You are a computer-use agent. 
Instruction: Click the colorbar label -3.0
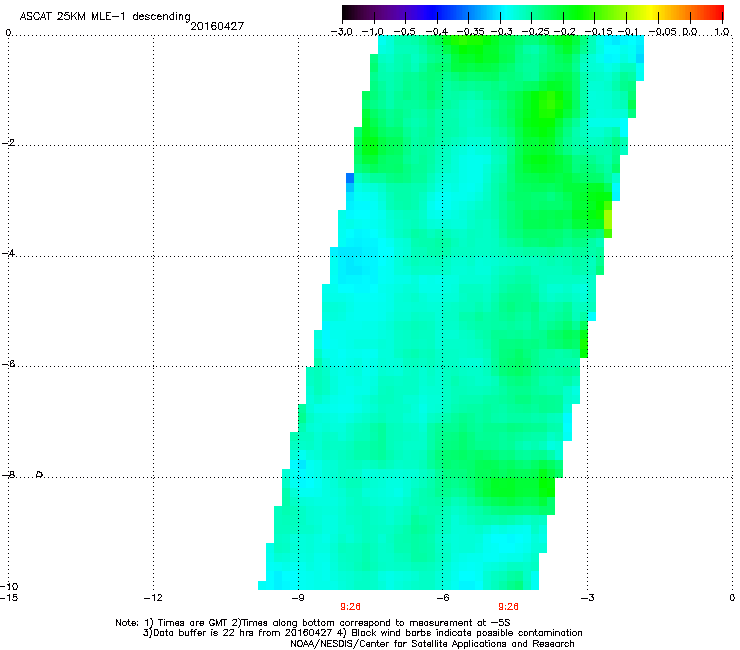click(341, 32)
